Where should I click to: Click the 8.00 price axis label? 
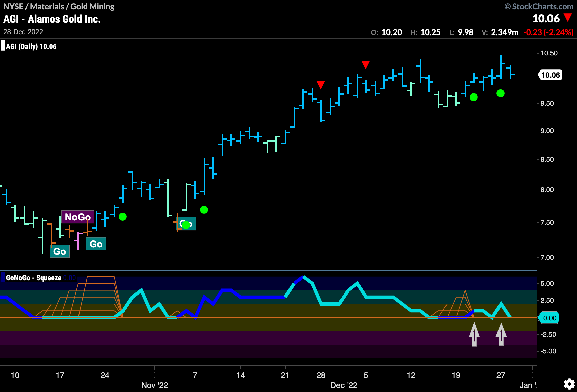pyautogui.click(x=547, y=190)
